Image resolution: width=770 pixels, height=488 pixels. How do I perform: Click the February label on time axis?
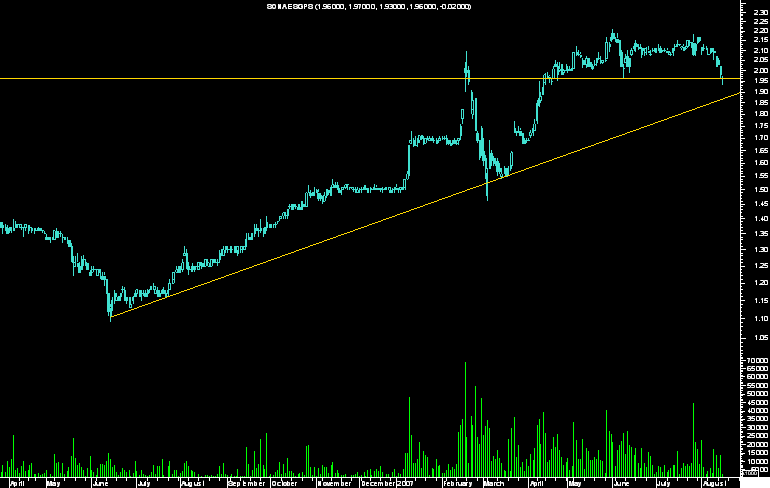(458, 483)
